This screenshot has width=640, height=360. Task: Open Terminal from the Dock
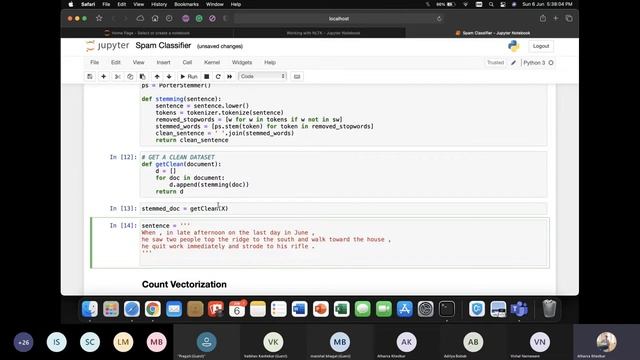447,309
